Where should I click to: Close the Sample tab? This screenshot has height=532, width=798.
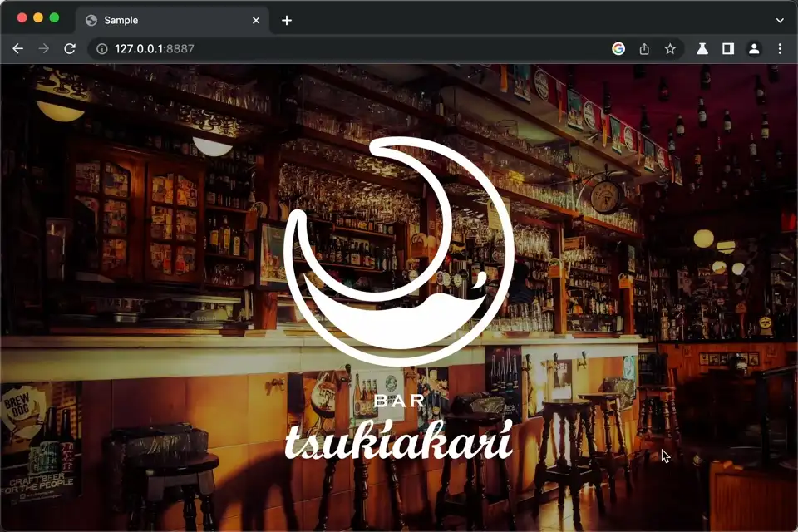tap(256, 20)
